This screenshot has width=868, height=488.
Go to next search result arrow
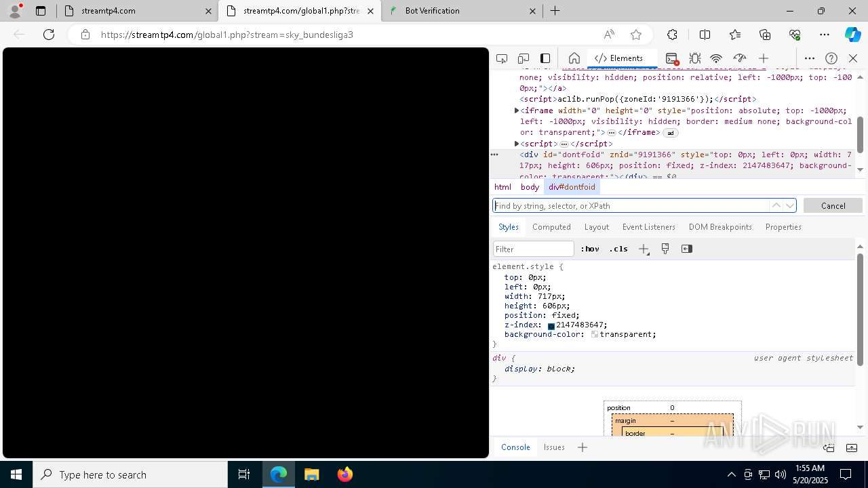[x=789, y=205]
